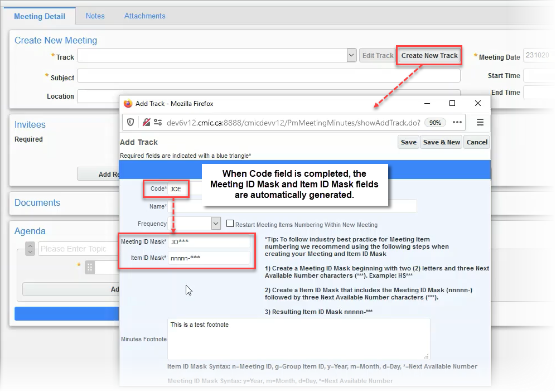Click the Create New Track button
The height and width of the screenshot is (392, 556).
[x=429, y=55]
